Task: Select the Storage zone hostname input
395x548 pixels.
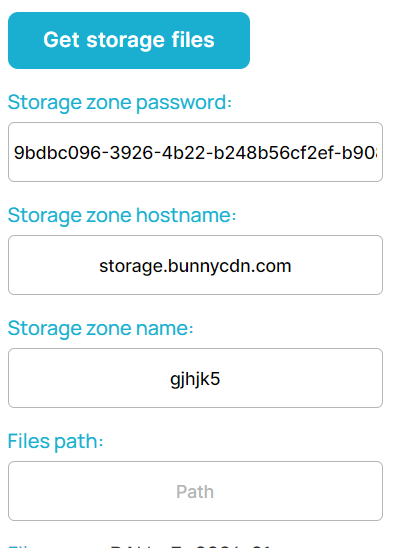Action: pos(195,265)
